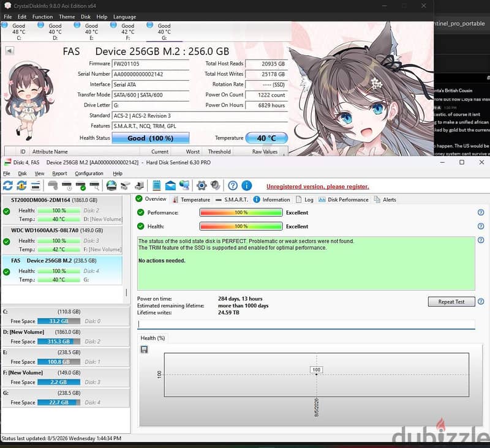Click the help icon beside the green status text

pyautogui.click(x=481, y=240)
